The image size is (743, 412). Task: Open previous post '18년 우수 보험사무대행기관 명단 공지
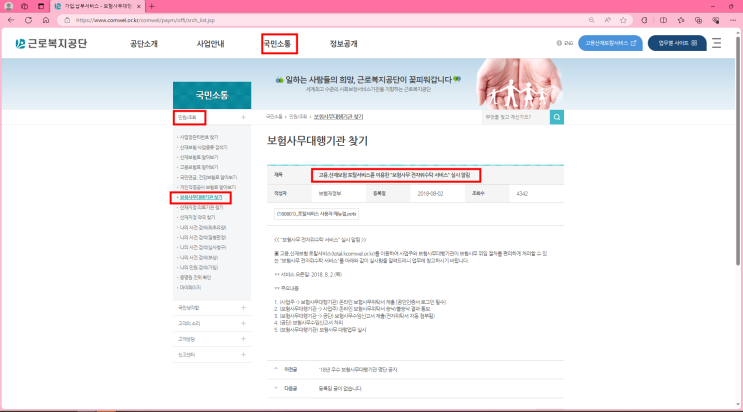(358, 369)
